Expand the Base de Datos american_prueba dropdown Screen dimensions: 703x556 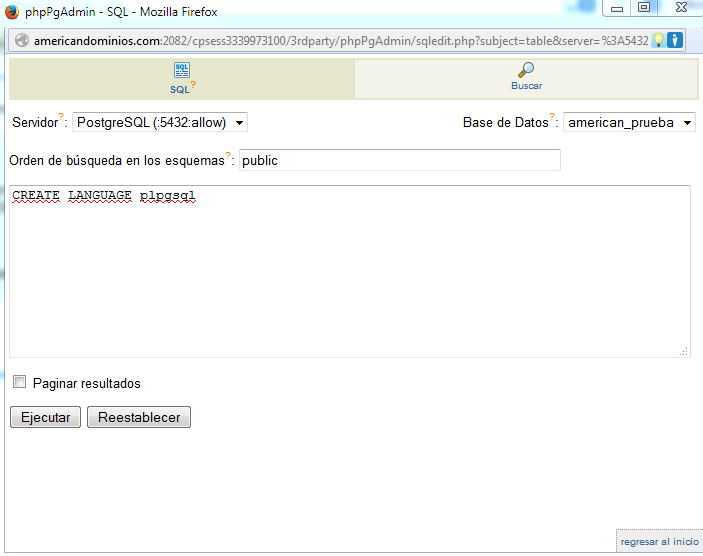tap(629, 122)
